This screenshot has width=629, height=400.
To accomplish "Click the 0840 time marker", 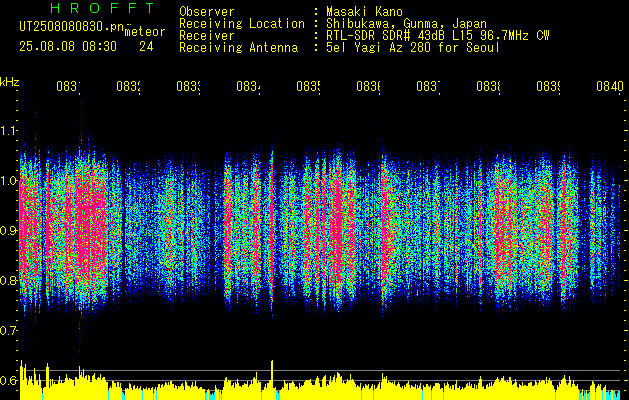I will pyautogui.click(x=610, y=86).
